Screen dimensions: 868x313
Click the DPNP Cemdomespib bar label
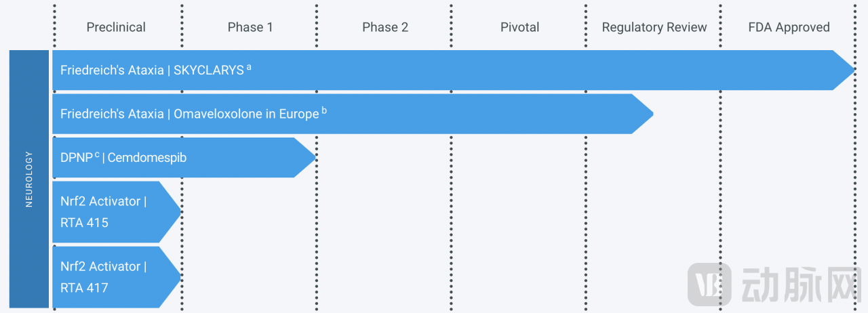pyautogui.click(x=123, y=158)
